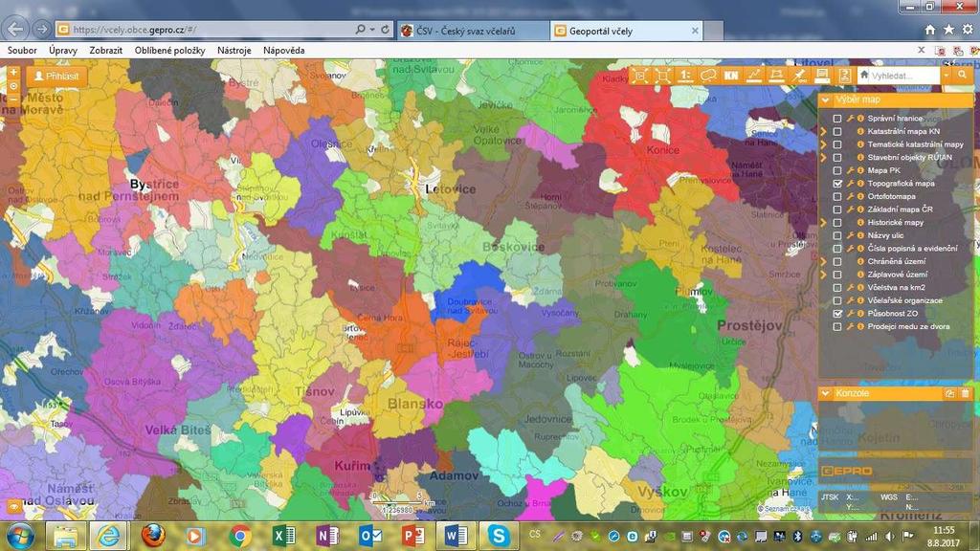Image resolution: width=980 pixels, height=551 pixels.
Task: Show info for the Historické mapy layer
Action: click(x=860, y=222)
